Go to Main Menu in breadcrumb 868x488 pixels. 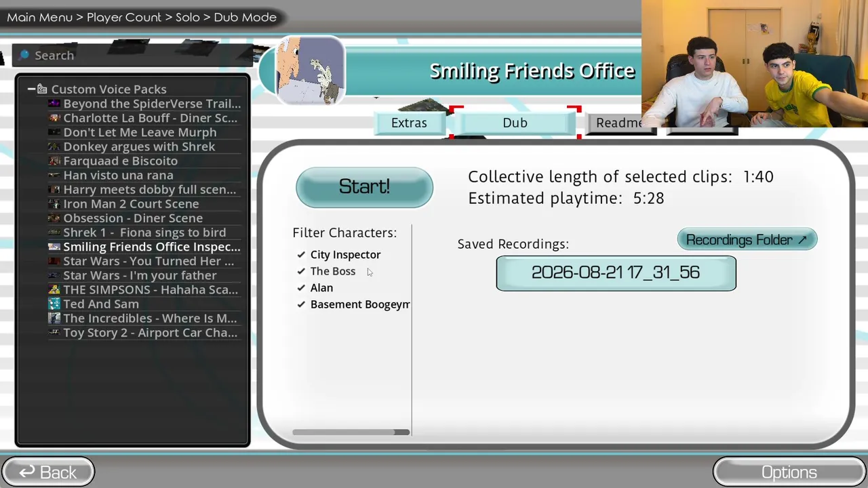[39, 17]
